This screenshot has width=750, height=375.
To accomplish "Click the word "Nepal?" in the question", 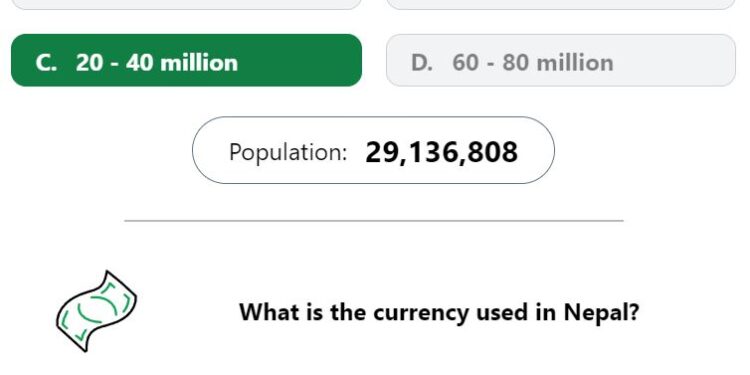I will (x=601, y=312).
